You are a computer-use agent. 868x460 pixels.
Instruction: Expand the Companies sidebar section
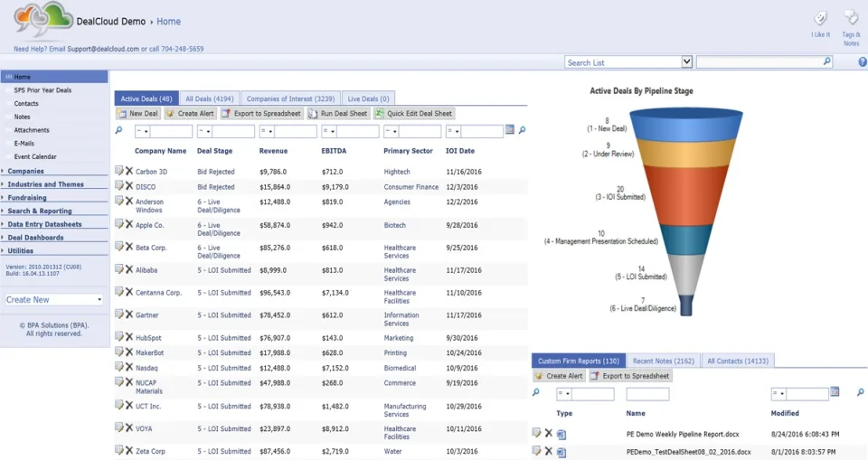25,171
